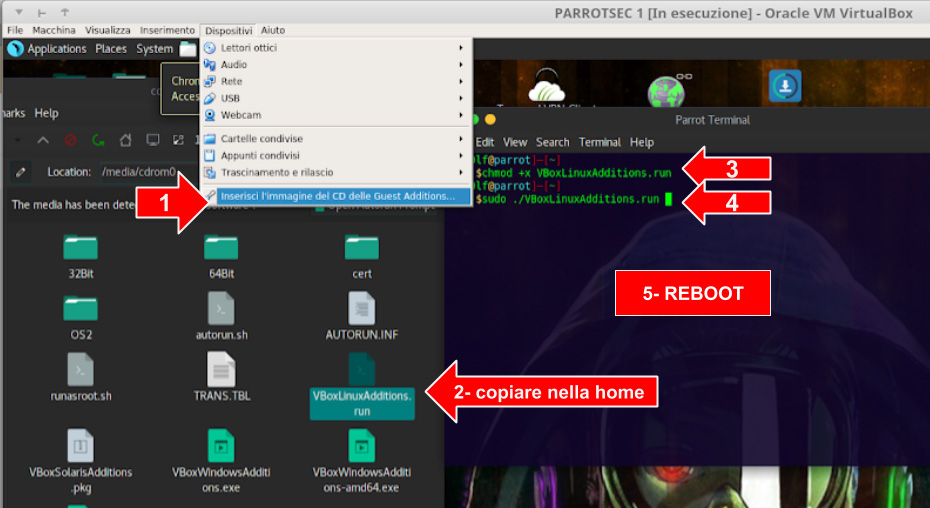Viewport: 930px width, 508px height.
Task: Open the history dropdown arrow in file toolbar
Action: [x=17, y=140]
